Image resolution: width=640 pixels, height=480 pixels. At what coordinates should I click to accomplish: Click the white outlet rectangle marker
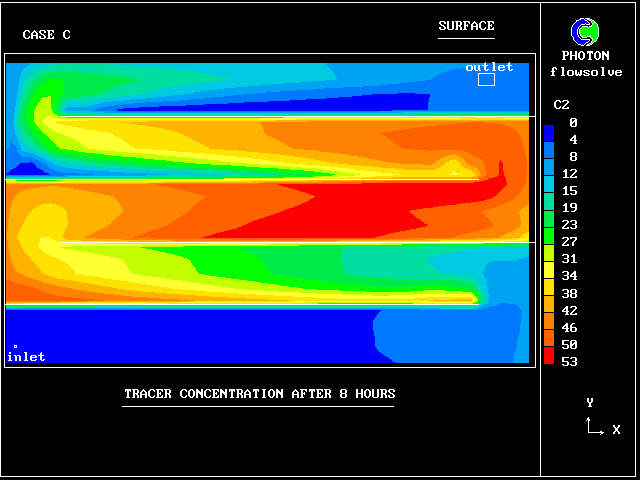coord(486,79)
